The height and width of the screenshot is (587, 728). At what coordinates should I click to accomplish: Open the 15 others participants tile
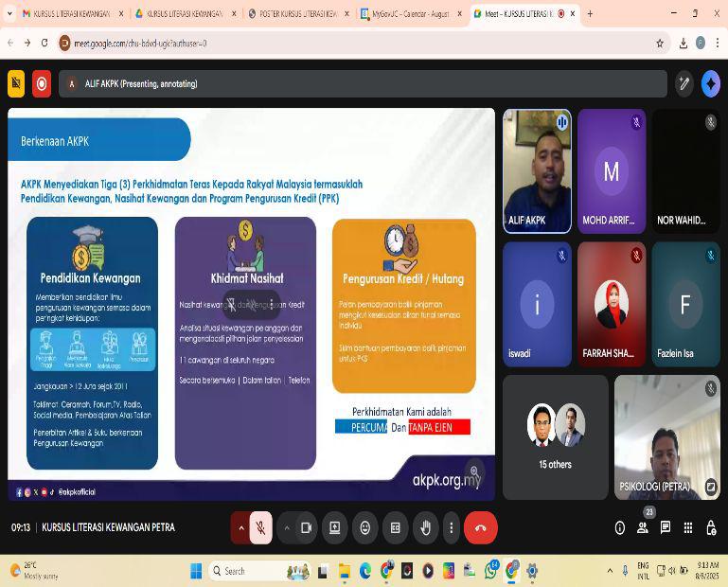pos(555,436)
